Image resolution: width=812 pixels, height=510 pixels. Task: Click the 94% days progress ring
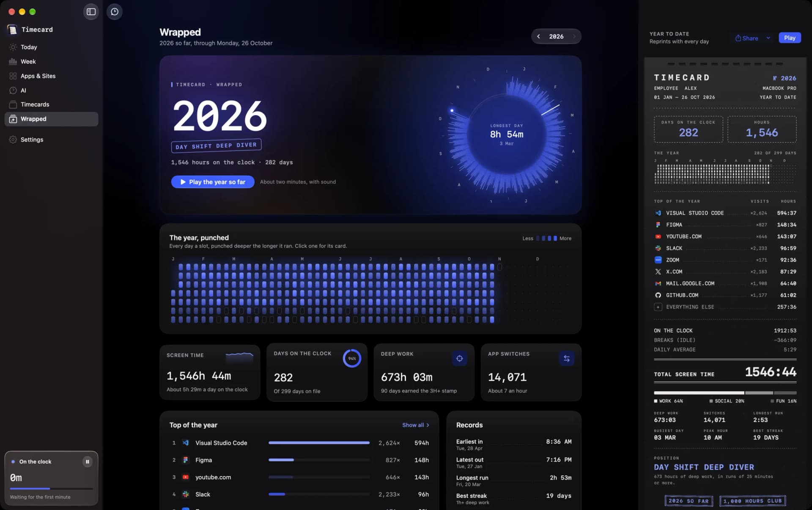click(352, 358)
